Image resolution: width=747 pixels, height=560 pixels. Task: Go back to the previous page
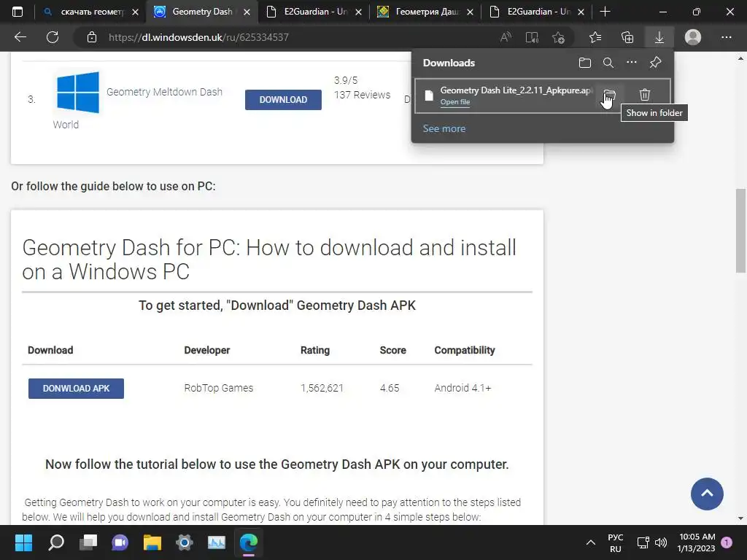20,37
